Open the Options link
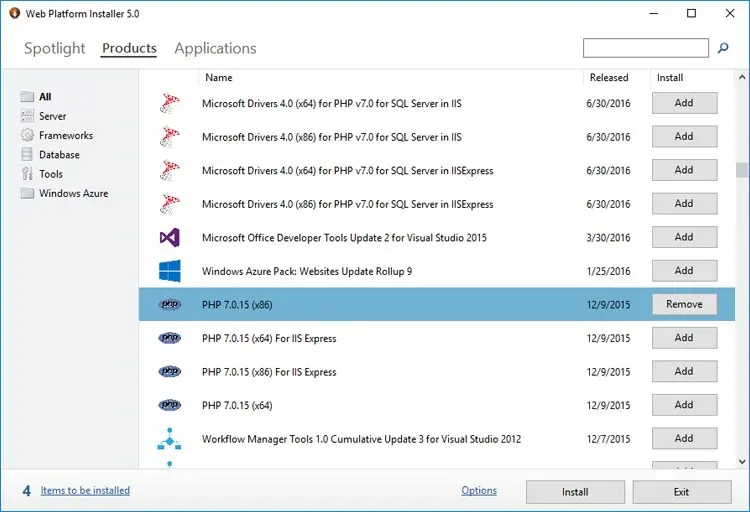Image resolution: width=750 pixels, height=512 pixels. pyautogui.click(x=479, y=490)
